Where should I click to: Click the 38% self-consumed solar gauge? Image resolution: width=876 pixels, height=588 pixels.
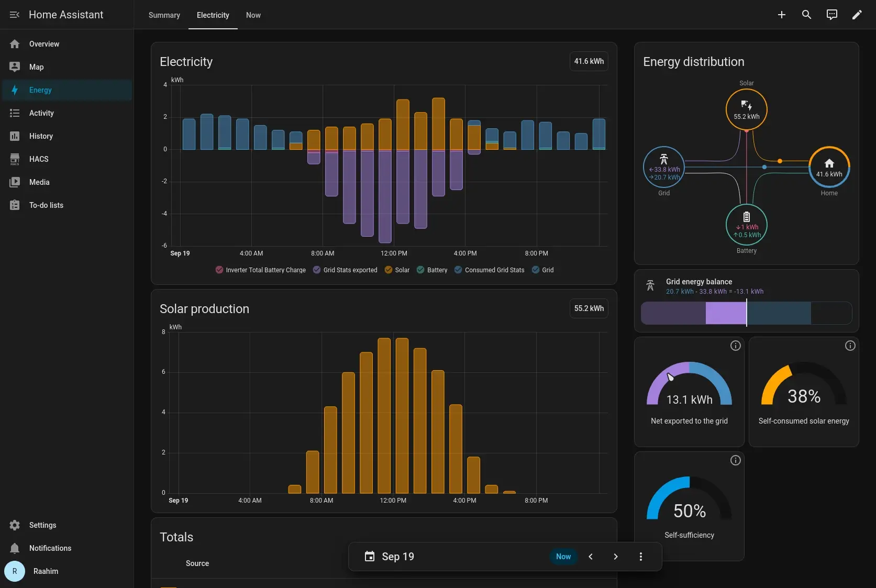(x=804, y=384)
